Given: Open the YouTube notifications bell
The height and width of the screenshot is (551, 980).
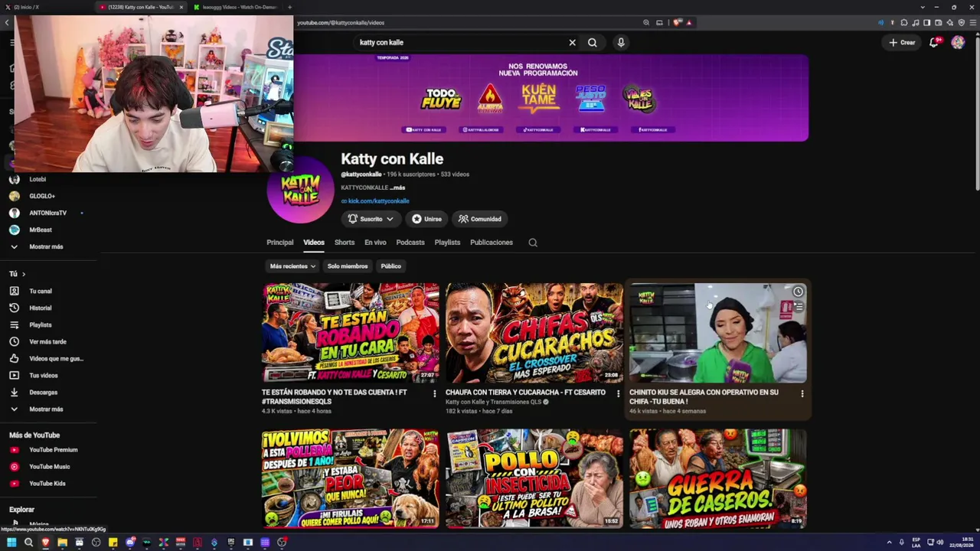Looking at the screenshot, I should 933,43.
